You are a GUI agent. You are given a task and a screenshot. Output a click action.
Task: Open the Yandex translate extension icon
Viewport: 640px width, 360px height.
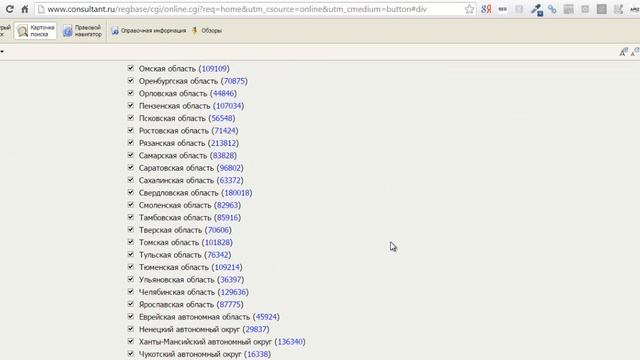pyautogui.click(x=486, y=9)
